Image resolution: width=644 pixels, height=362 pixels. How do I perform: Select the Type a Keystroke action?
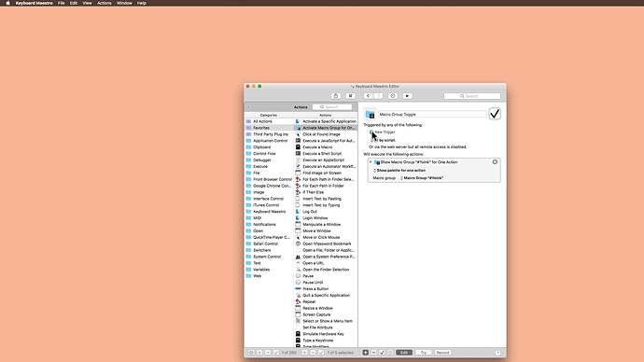coord(326,341)
